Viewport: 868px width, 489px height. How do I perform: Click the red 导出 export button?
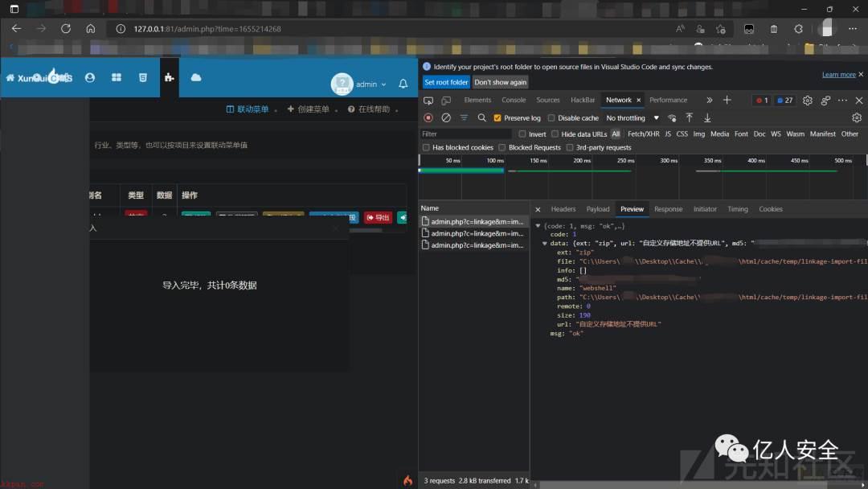[x=378, y=218]
